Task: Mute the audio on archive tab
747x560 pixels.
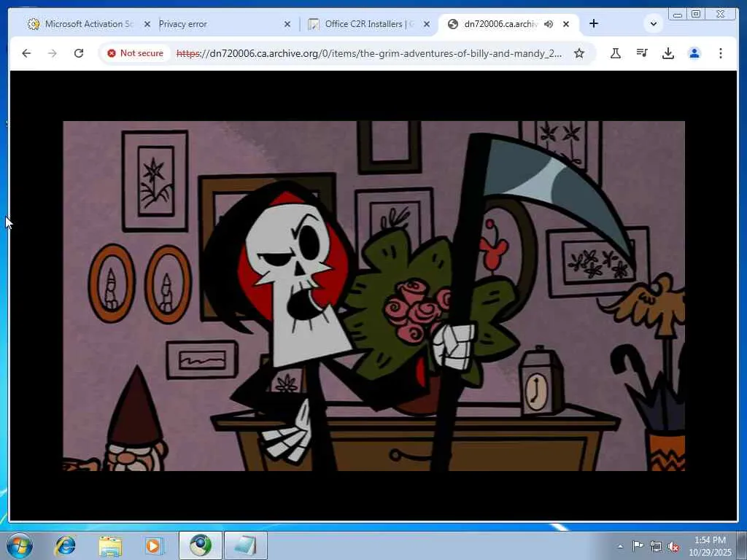Action: (x=549, y=24)
